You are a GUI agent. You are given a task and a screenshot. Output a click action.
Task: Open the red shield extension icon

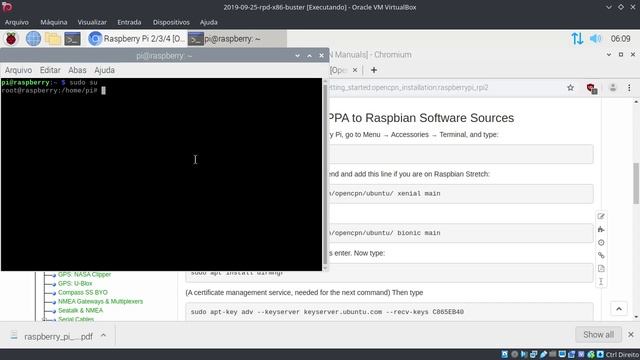point(591,88)
